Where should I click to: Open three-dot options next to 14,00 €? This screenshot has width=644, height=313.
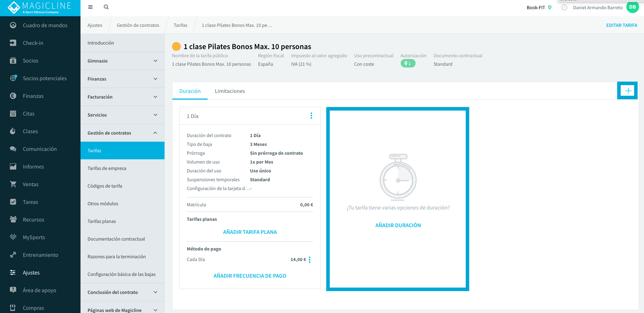tap(310, 260)
